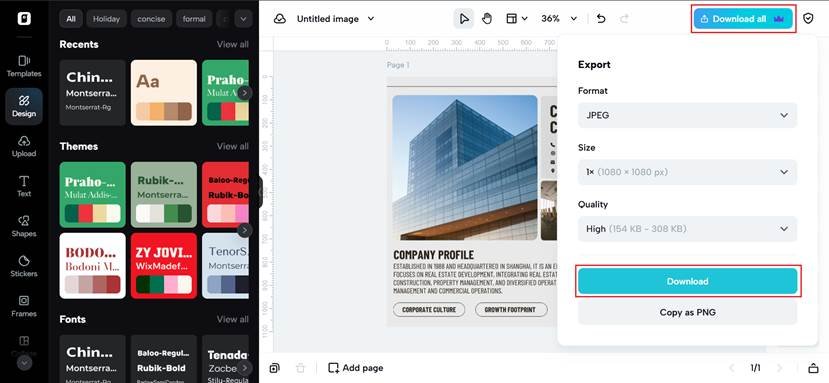This screenshot has height=383, width=829.
Task: Undo the last action
Action: pos(601,19)
